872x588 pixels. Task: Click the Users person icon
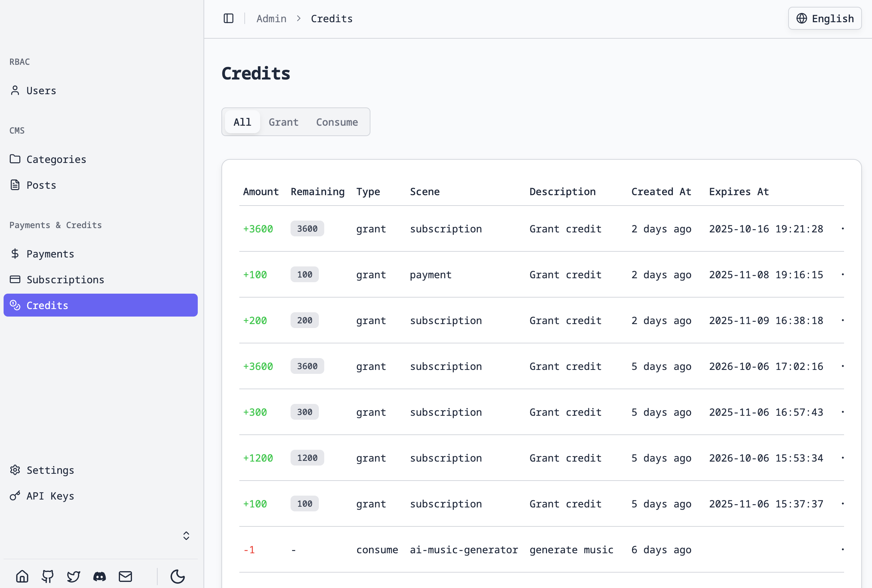[x=15, y=90]
